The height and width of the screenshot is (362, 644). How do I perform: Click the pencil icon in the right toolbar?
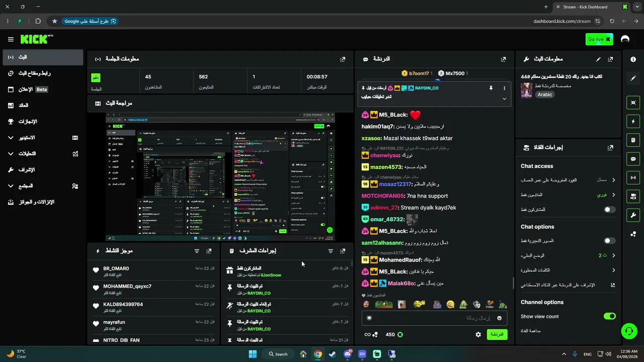pos(633,78)
